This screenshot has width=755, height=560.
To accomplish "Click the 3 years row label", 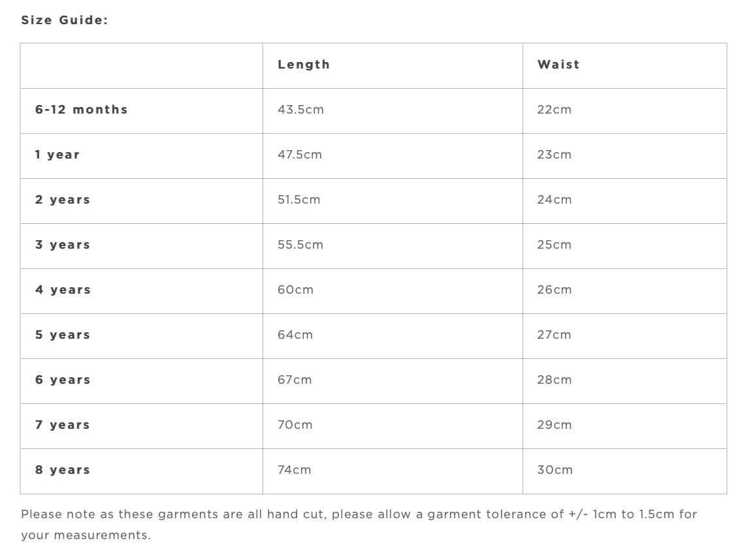I will [63, 245].
